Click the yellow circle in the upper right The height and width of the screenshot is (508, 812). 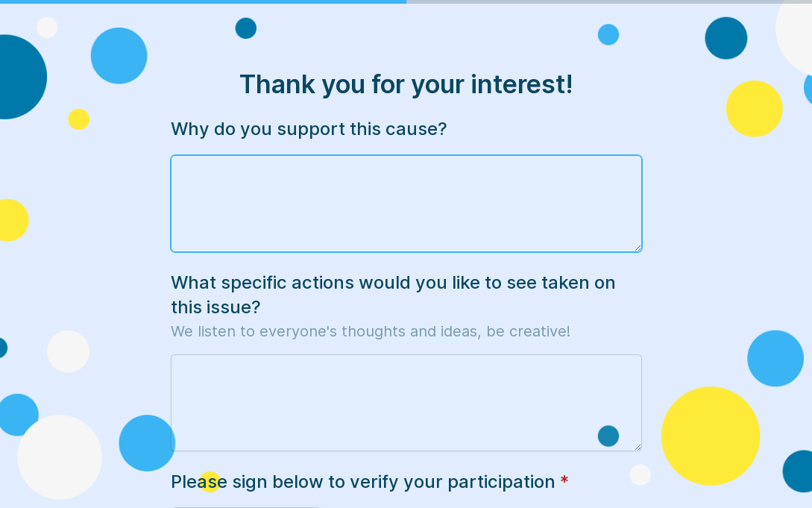pyautogui.click(x=754, y=109)
